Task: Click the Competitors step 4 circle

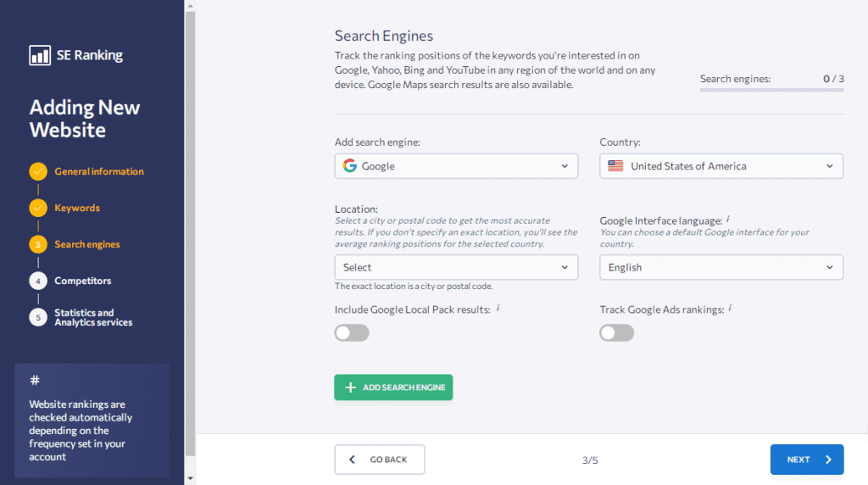Action: pos(38,282)
